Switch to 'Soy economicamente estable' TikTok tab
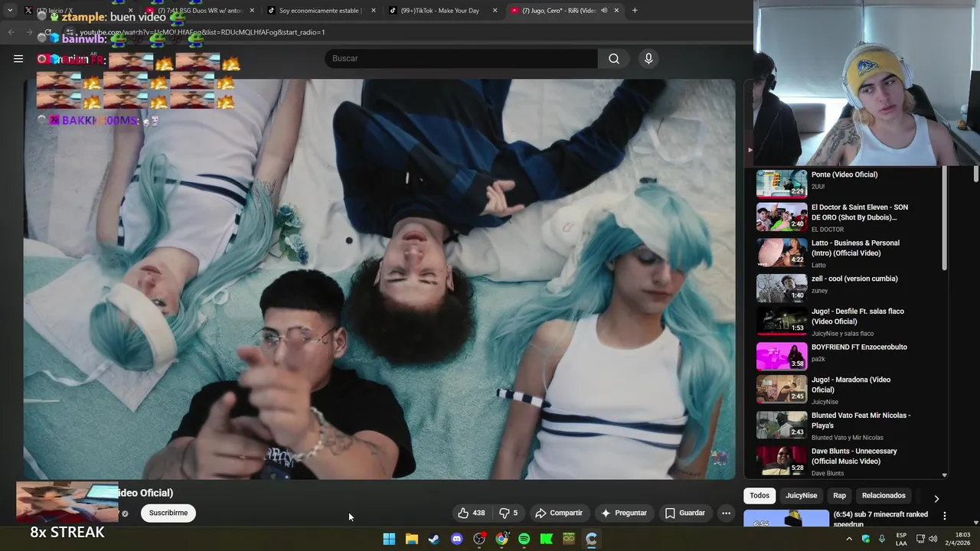 pyautogui.click(x=322, y=10)
